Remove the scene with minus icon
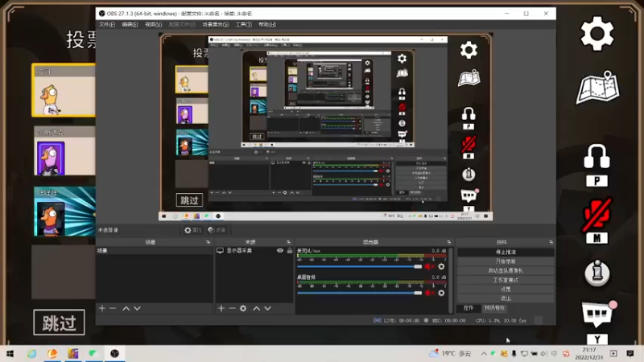 click(x=113, y=308)
